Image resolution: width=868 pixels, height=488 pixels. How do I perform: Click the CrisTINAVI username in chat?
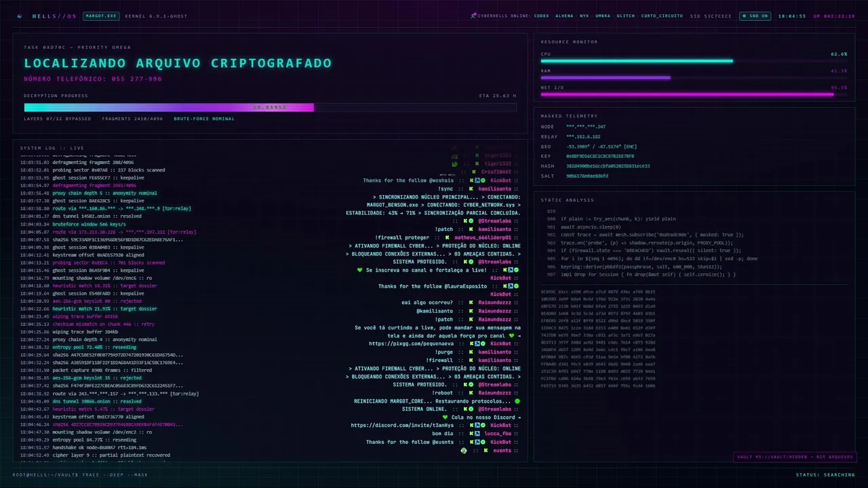click(x=496, y=172)
